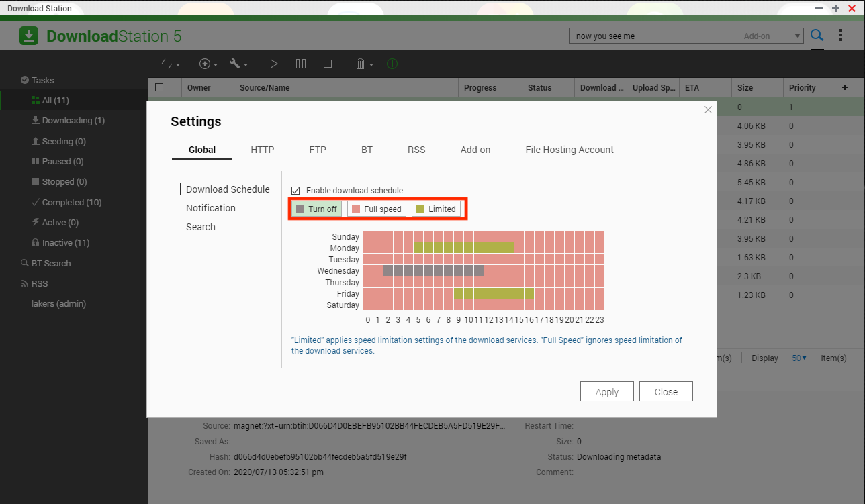This screenshot has height=504, width=865.
Task: Sort by Size column header
Action: click(x=758, y=88)
